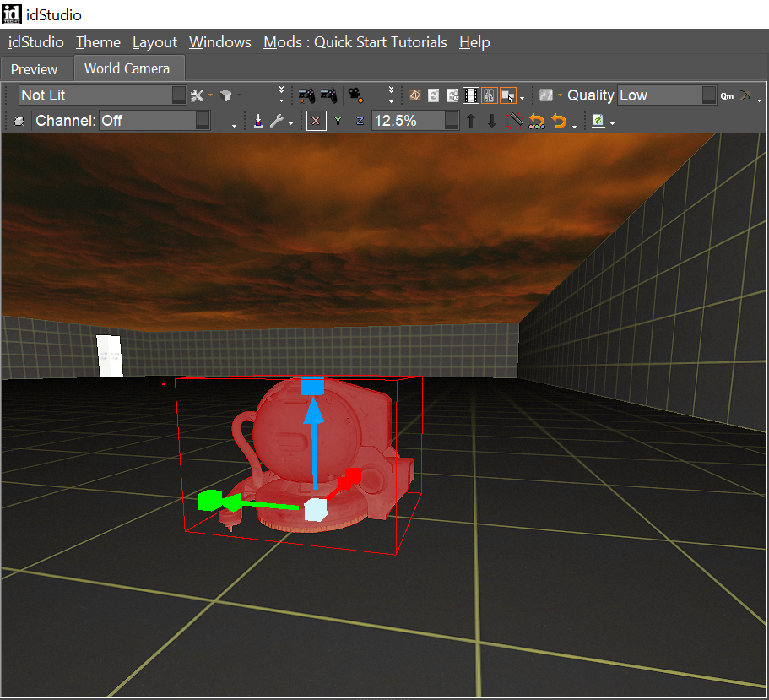The height and width of the screenshot is (700, 769).
Task: Expand arrow right of pickaxe icon
Action: (759, 100)
